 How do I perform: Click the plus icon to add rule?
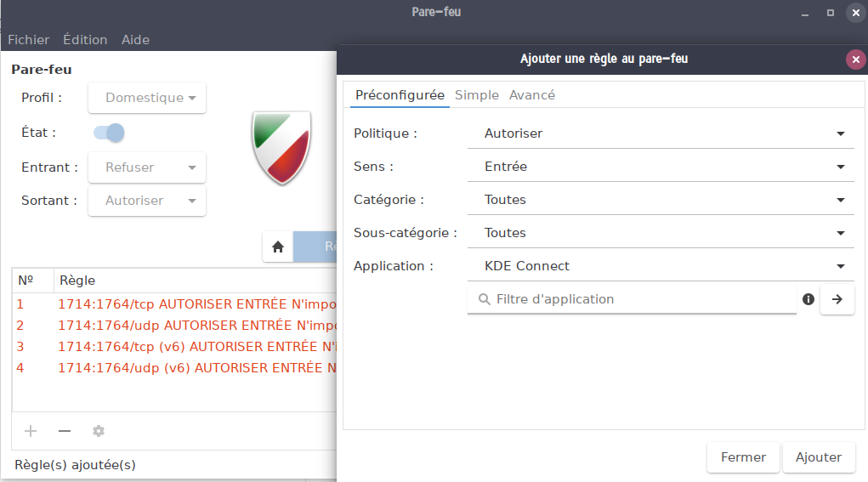(x=31, y=431)
